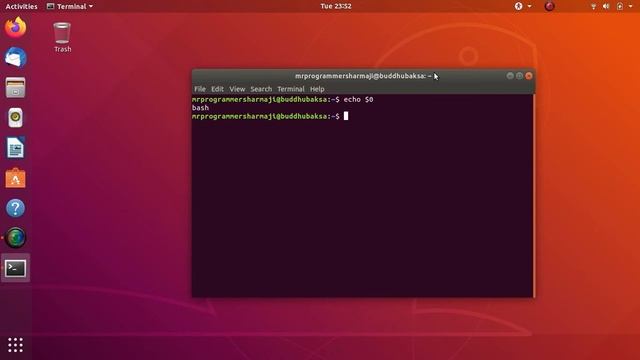Open the terminal Search menu
The image size is (640, 360).
[261, 89]
